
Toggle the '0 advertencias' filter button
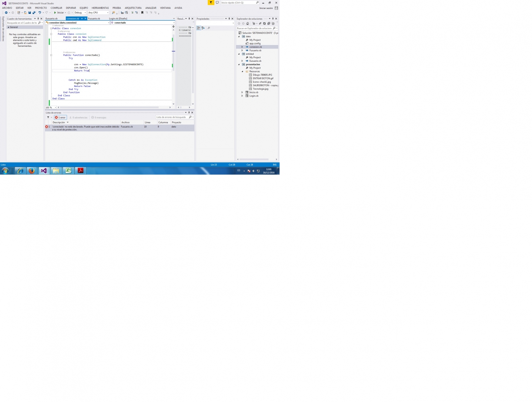pyautogui.click(x=78, y=117)
